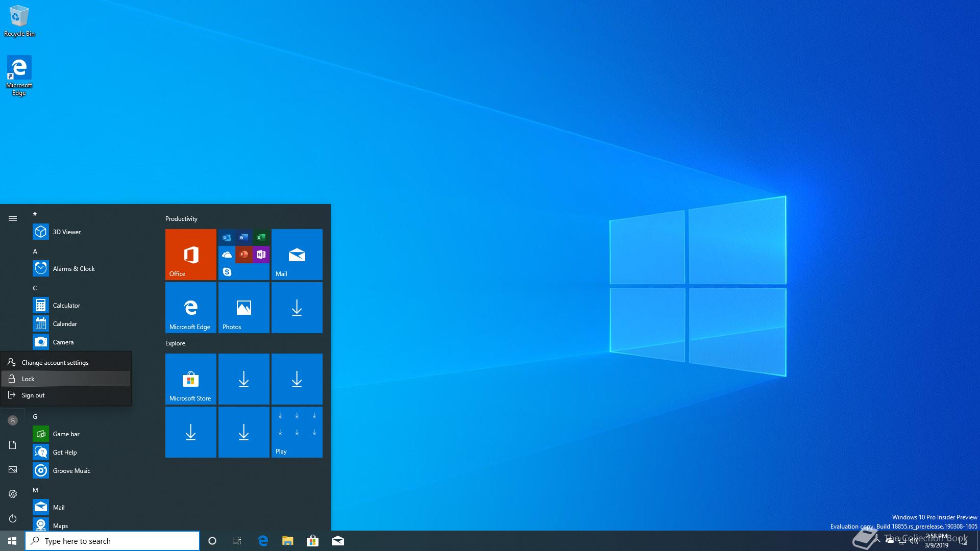The height and width of the screenshot is (551, 980).
Task: Launch Edge from the taskbar
Action: pos(263,541)
